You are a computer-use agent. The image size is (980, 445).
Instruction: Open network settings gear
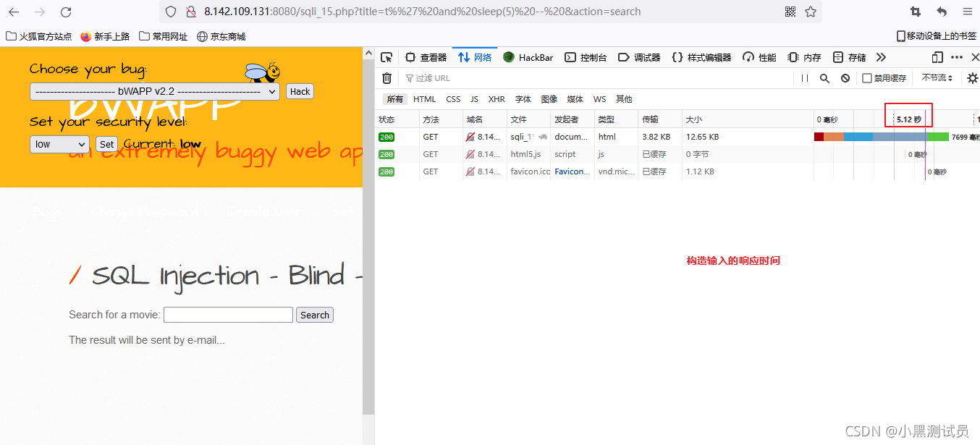coord(972,78)
